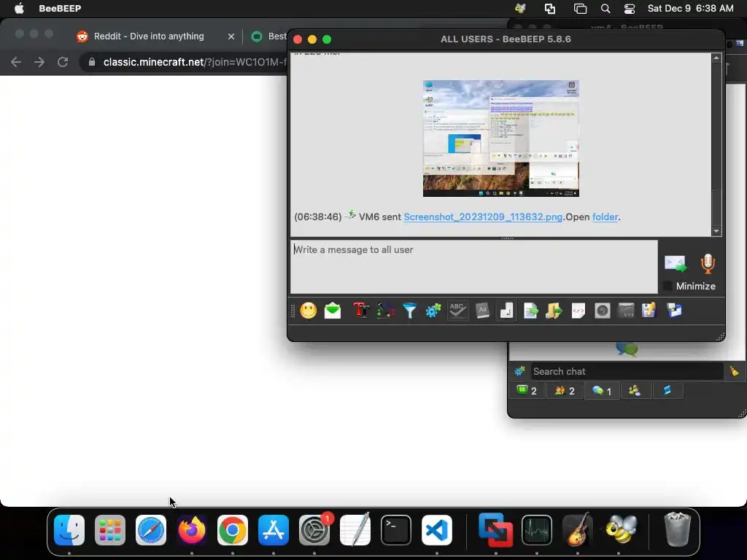Open Visual Studio Code from the Dock
The image size is (747, 560).
click(437, 530)
